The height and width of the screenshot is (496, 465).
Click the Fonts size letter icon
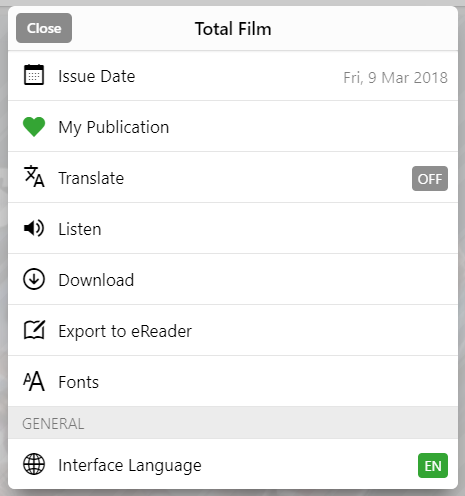pos(34,381)
